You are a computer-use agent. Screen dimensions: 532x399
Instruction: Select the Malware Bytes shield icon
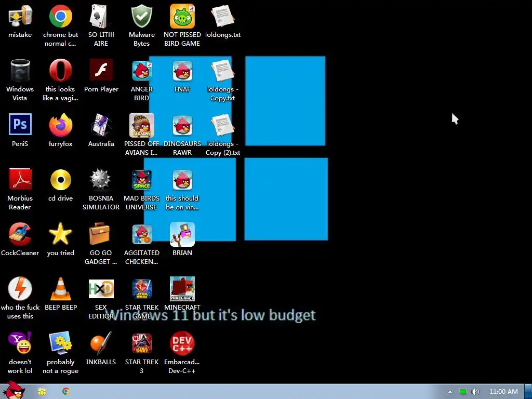(141, 16)
